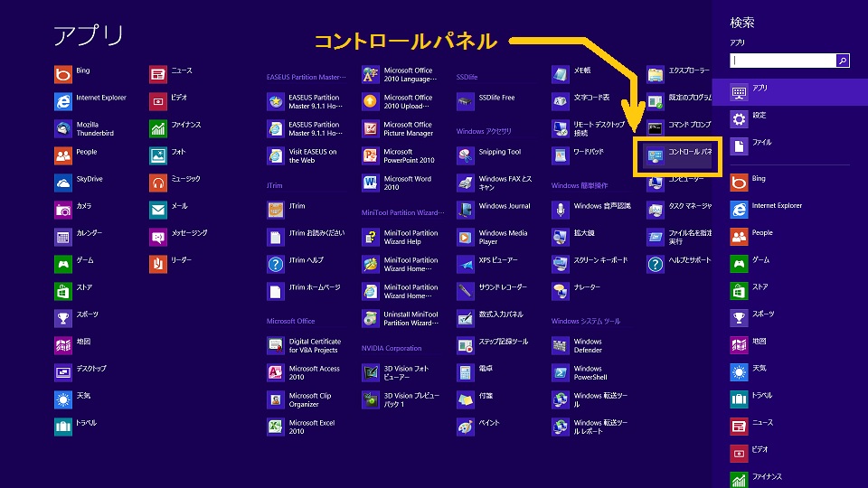Open スクリーン キーボード (On-Screen Keyboard)

coord(590,264)
